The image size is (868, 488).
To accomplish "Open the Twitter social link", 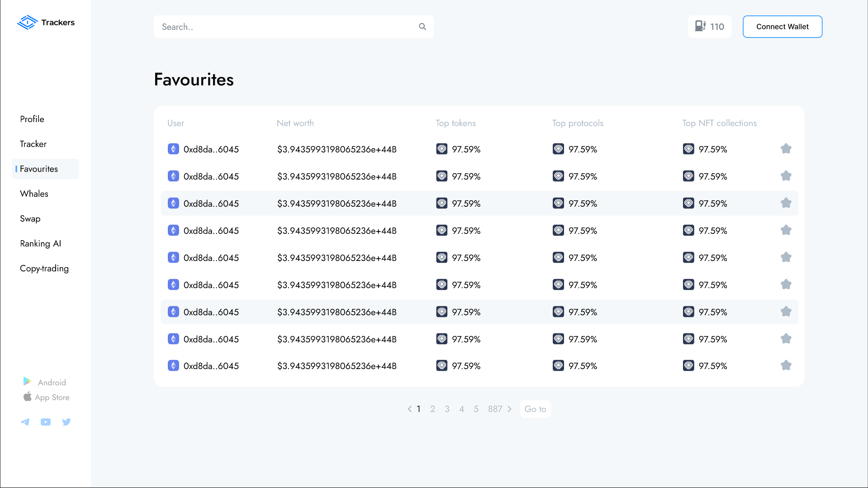I will click(66, 422).
